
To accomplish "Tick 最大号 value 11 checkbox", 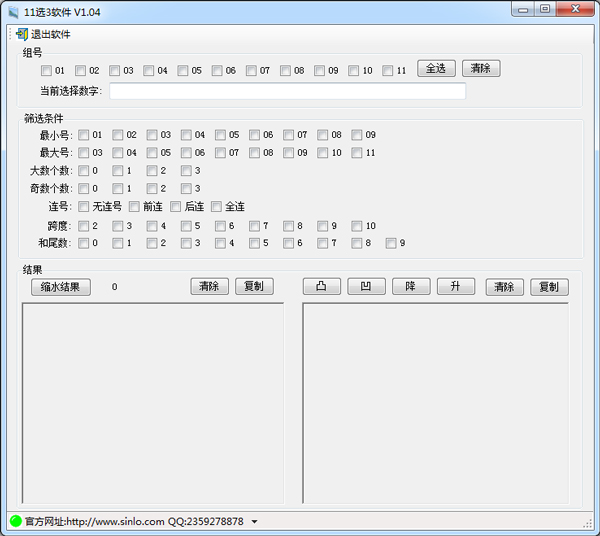I will tap(357, 153).
